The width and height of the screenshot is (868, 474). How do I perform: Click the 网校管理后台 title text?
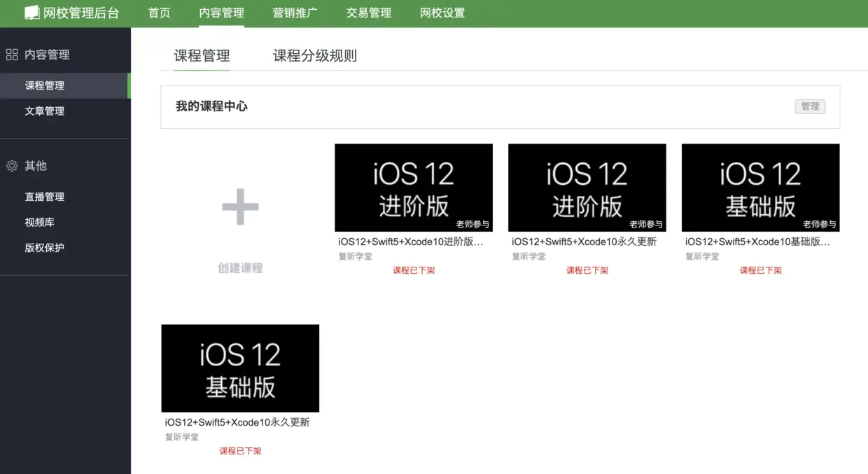pyautogui.click(x=81, y=13)
